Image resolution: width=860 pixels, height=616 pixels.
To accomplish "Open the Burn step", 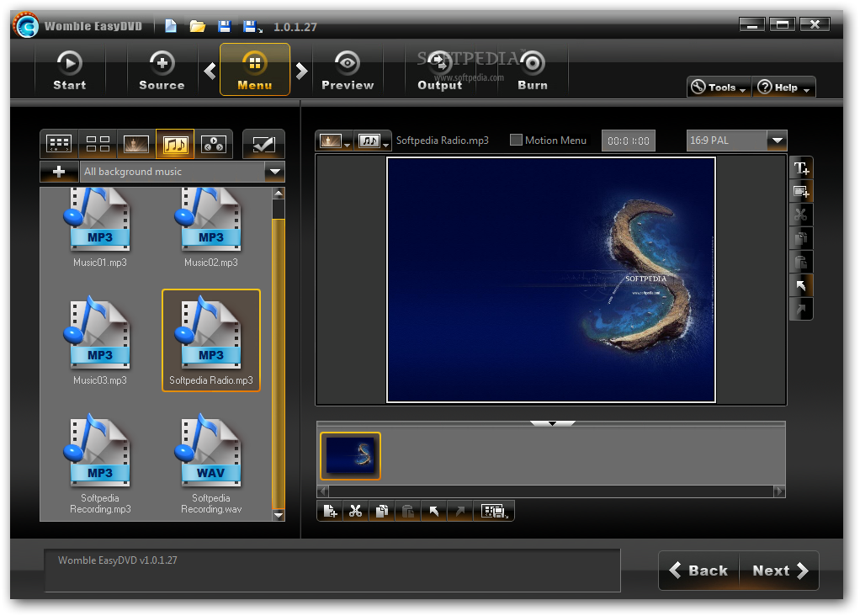I will [x=533, y=70].
